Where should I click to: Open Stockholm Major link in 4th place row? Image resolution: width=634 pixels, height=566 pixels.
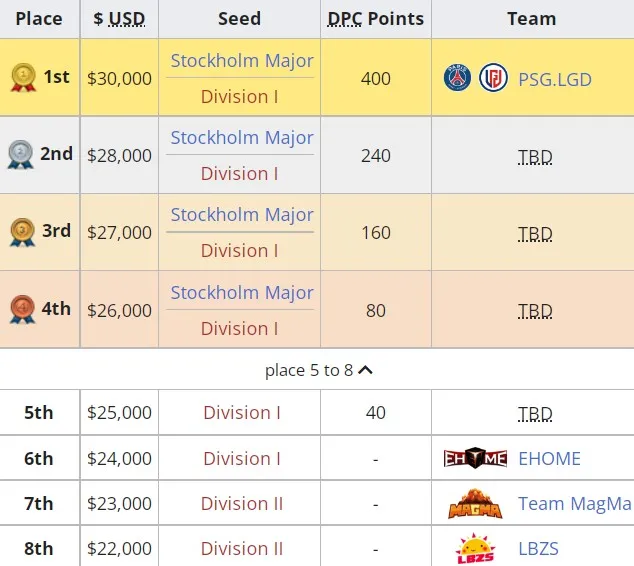(x=242, y=293)
